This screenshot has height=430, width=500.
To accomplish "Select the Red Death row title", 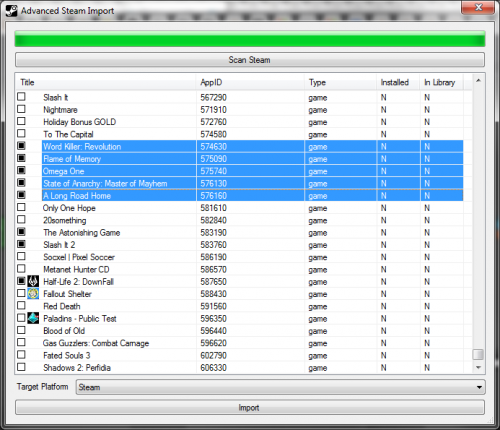I will (x=62, y=306).
